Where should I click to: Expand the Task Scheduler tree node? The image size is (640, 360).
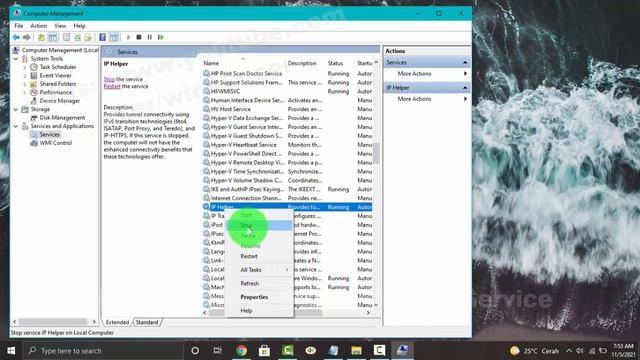[x=24, y=67]
